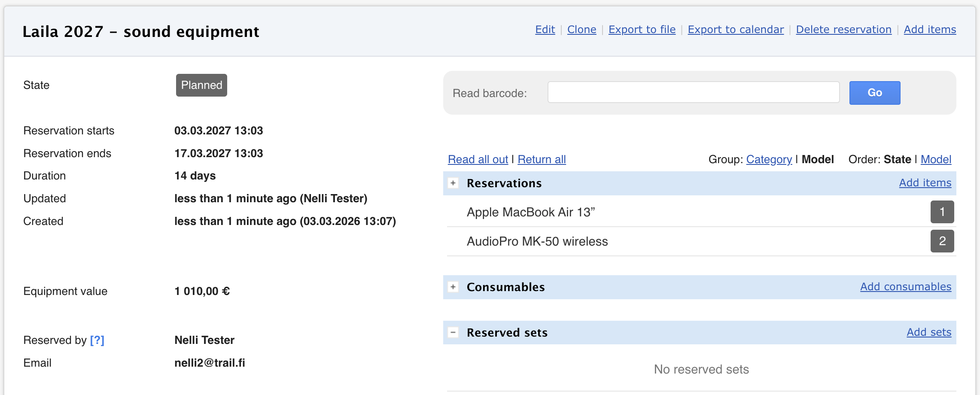Group items by Category
Image resolution: width=980 pixels, height=395 pixels.
click(x=769, y=159)
